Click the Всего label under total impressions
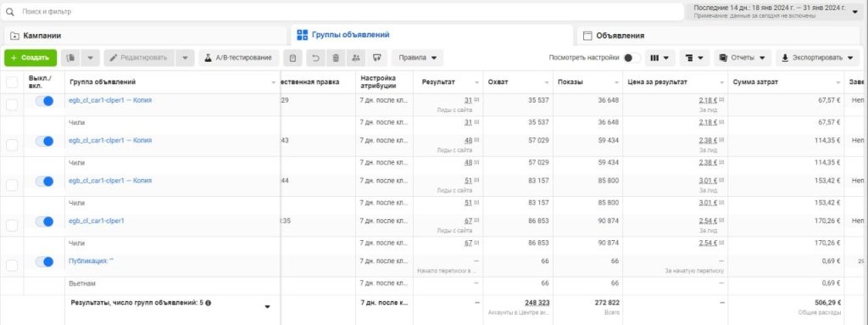The width and height of the screenshot is (868, 325). pyautogui.click(x=613, y=312)
